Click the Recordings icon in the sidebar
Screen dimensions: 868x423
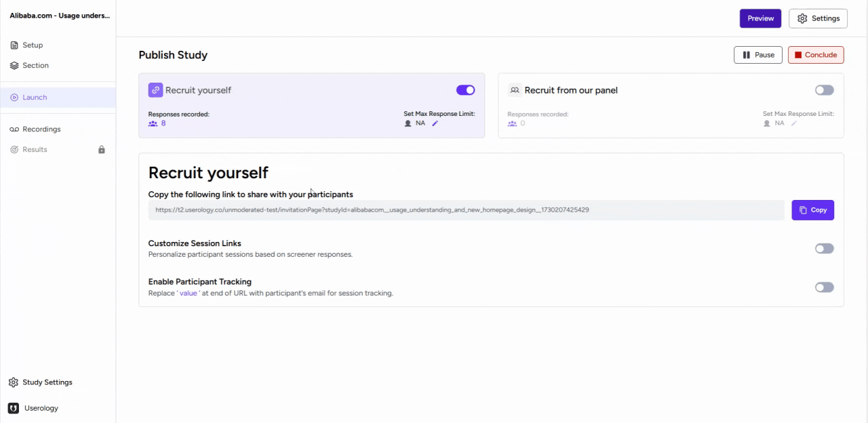click(x=14, y=129)
